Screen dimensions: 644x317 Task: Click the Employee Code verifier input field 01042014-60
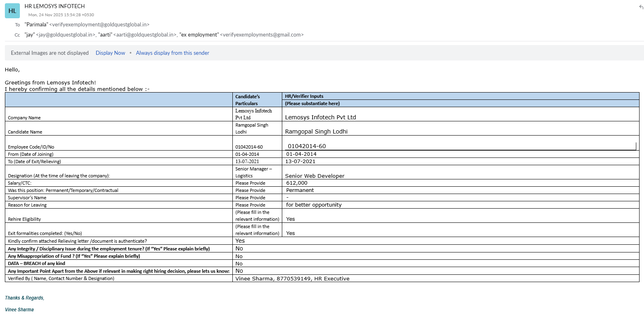307,146
